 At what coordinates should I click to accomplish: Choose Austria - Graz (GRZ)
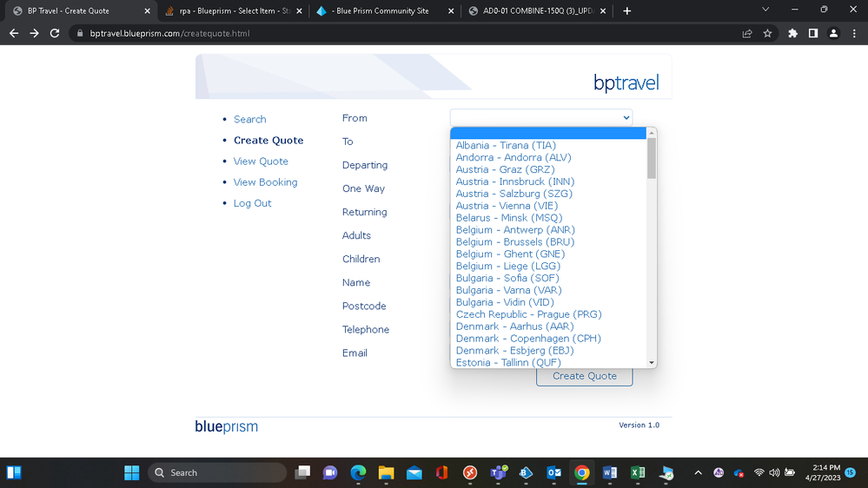point(548,169)
